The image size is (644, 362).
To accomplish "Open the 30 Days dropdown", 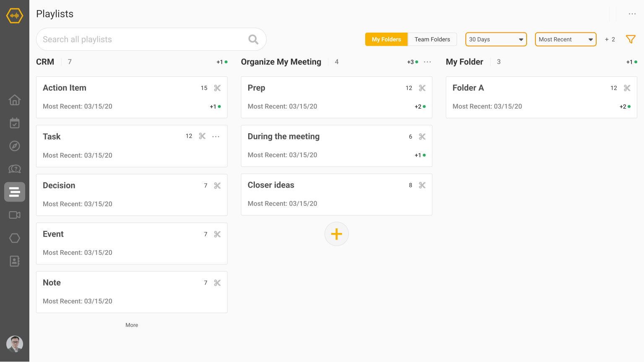I will (496, 39).
